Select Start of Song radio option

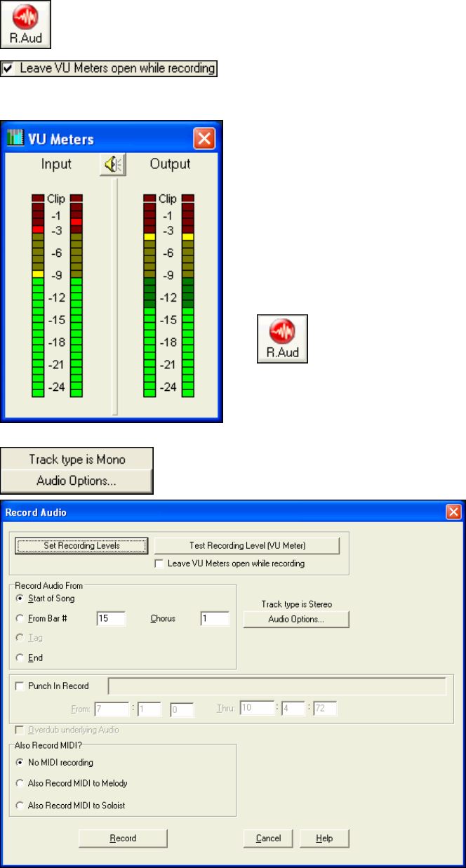[20, 599]
